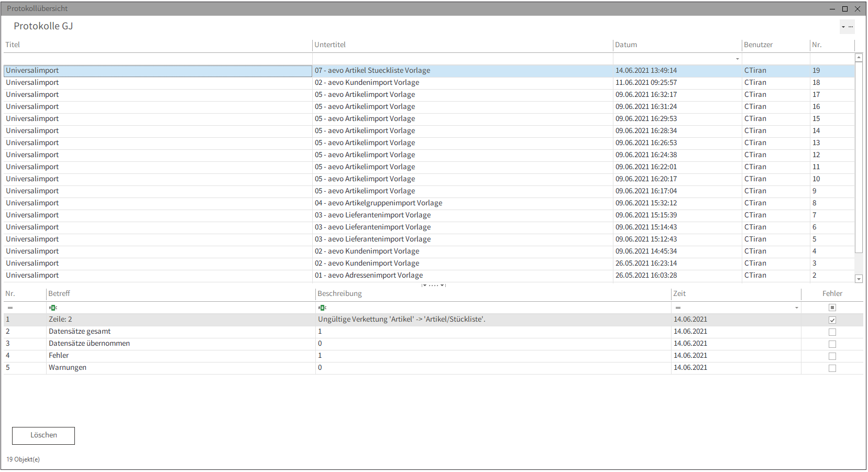Click the splitter handle between the two grids
Image resolution: width=868 pixels, height=472 pixels.
[x=434, y=285]
